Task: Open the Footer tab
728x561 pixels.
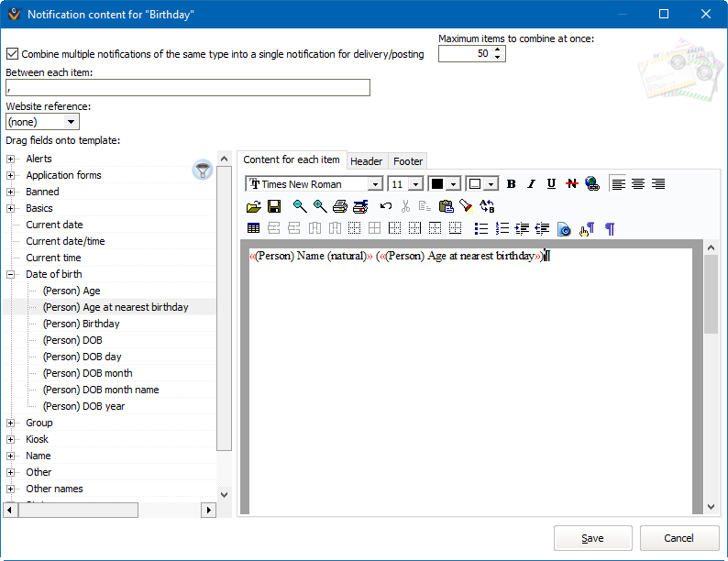Action: [x=408, y=161]
